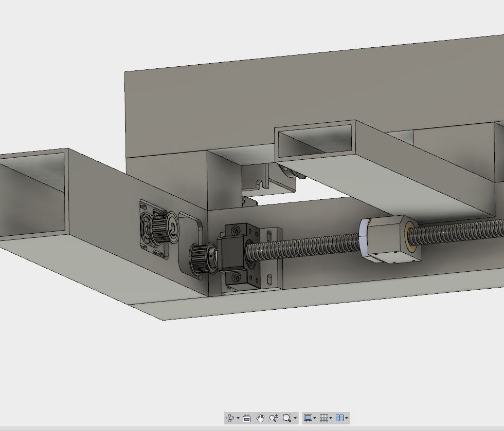Select the large timing pulley on the motor mount

click(x=160, y=228)
